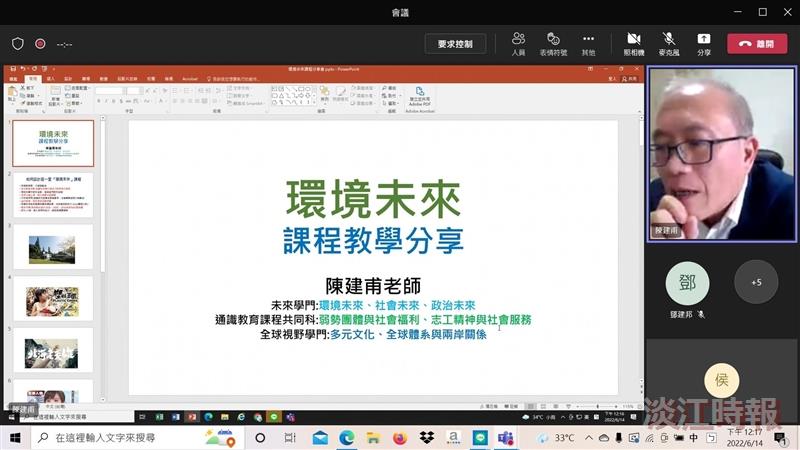Click the main slide title 環境未來
The image size is (800, 450).
(373, 199)
